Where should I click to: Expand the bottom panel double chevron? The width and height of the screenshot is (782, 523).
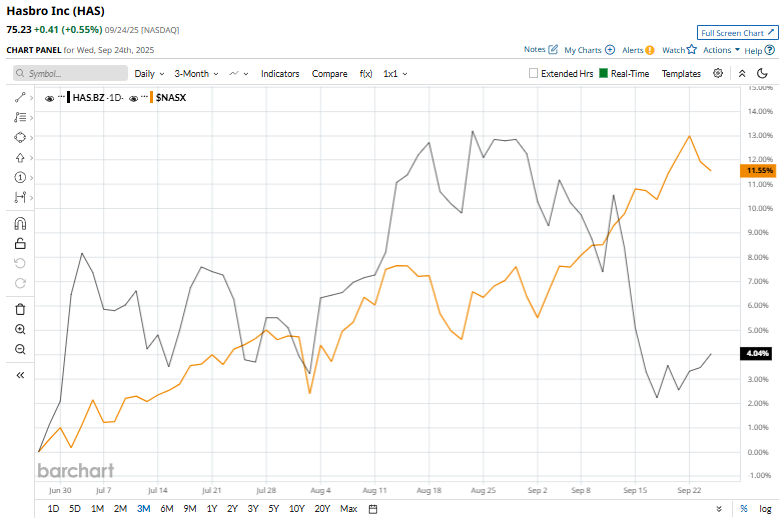pos(719,509)
